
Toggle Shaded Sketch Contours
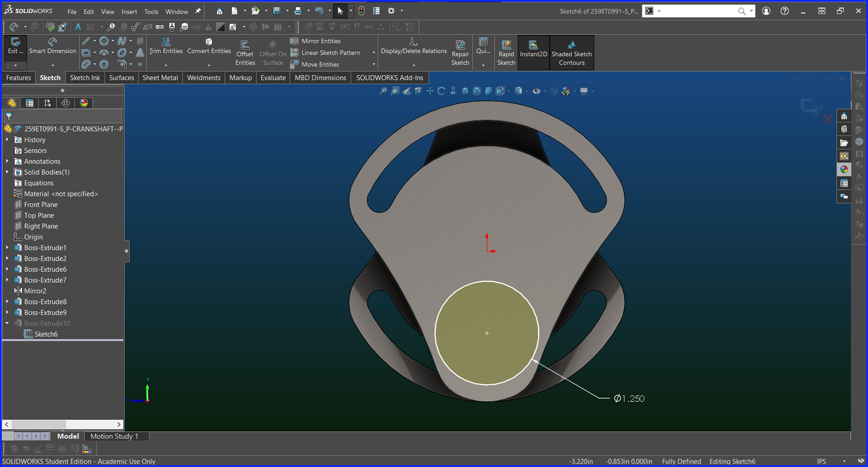point(572,53)
